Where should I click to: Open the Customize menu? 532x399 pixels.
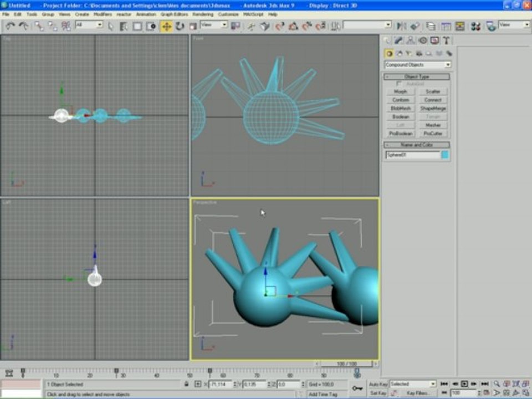click(x=228, y=14)
